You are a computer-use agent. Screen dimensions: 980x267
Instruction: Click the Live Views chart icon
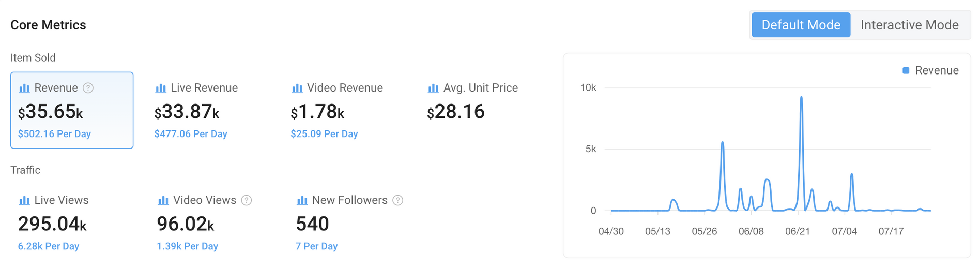(24, 200)
